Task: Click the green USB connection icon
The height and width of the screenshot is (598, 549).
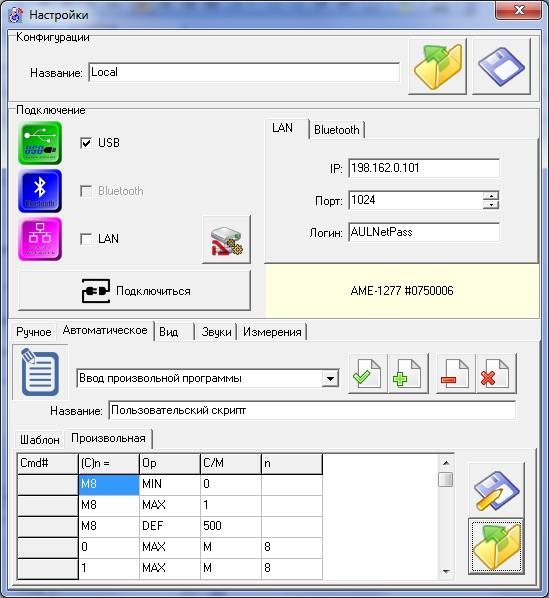Action: pos(40,143)
